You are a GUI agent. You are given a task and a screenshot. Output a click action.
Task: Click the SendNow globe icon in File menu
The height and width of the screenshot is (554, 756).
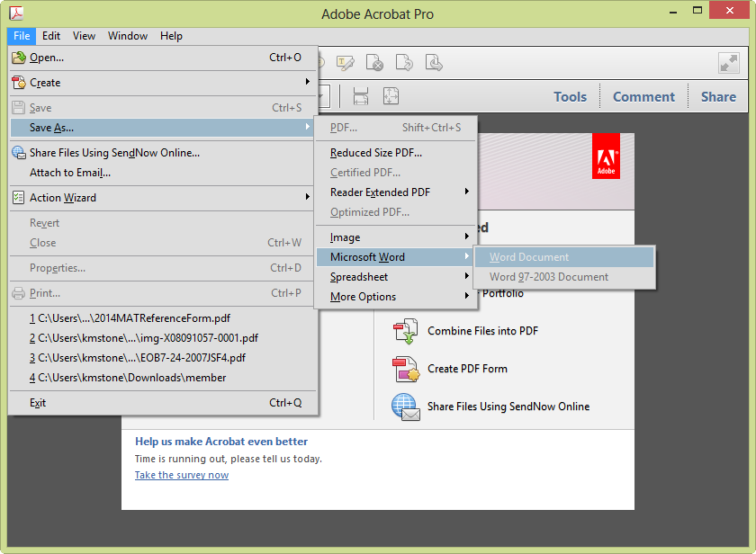[x=18, y=153]
